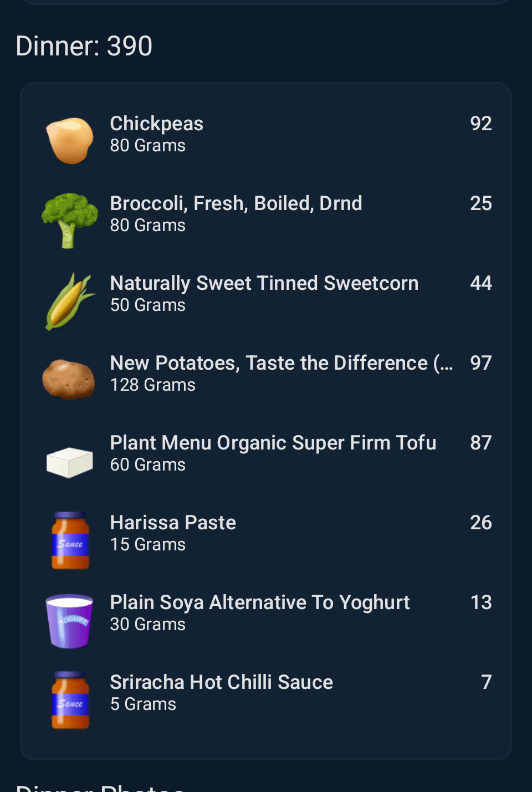Image resolution: width=532 pixels, height=792 pixels.
Task: Tap the white tofu block icon
Action: coord(70,462)
